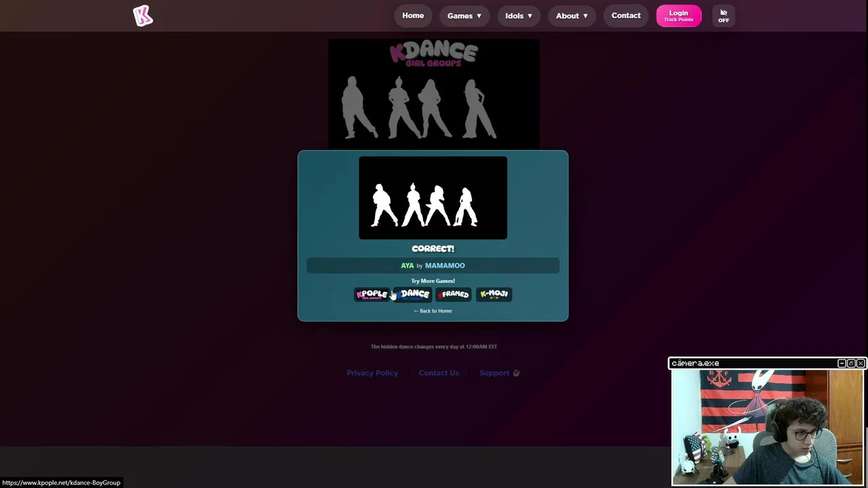Go Back to Home link
Image resolution: width=868 pixels, height=488 pixels.
[433, 310]
